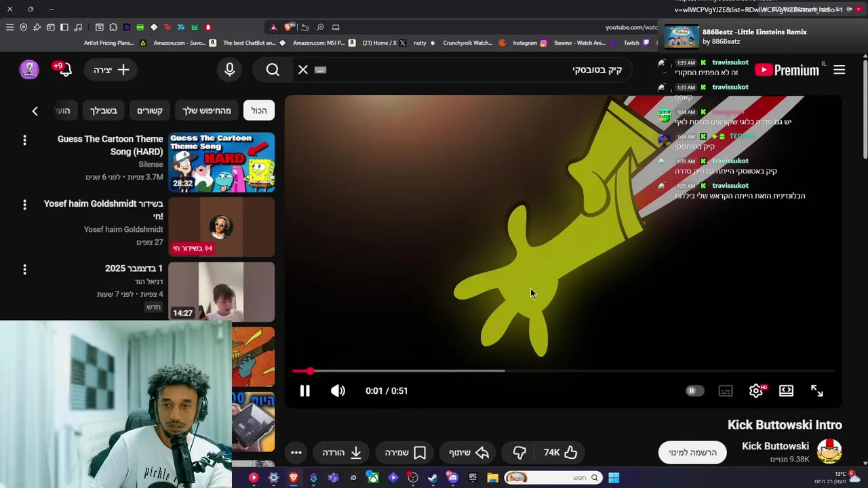
Task: Open the YouTube hamburger guide menu
Action: pos(840,70)
